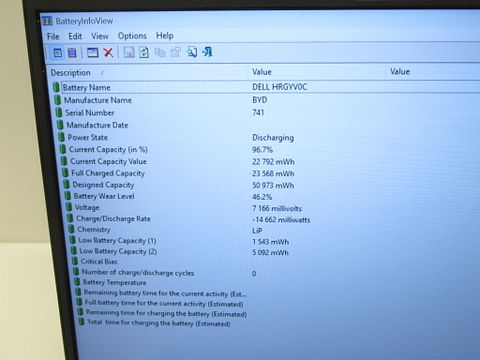
Task: Click the Show Battery Information toolbar icon
Action: point(58,53)
